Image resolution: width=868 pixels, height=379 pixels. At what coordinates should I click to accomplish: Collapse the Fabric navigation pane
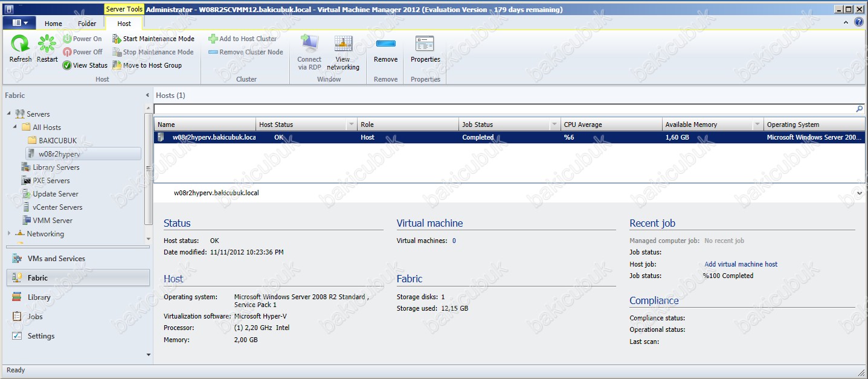pos(147,96)
